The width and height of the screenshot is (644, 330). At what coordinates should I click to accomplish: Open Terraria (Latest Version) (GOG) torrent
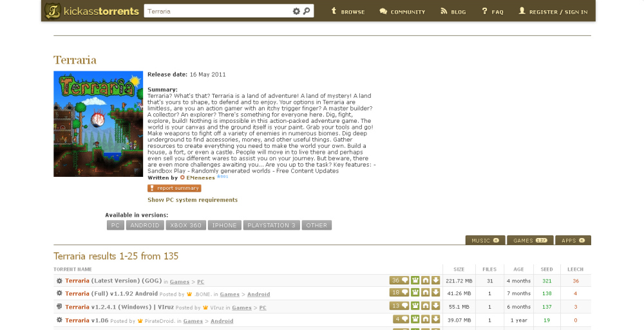tap(113, 280)
